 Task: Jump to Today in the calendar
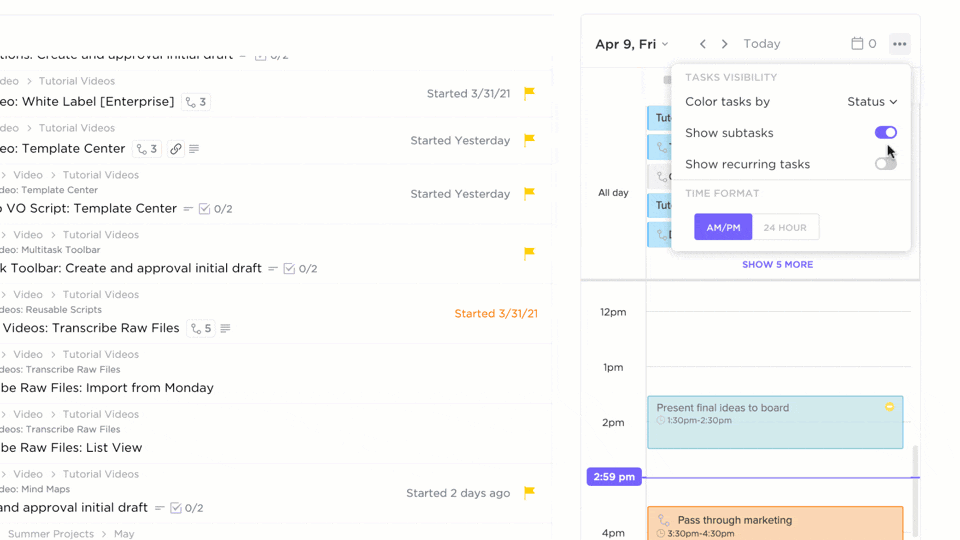762,44
